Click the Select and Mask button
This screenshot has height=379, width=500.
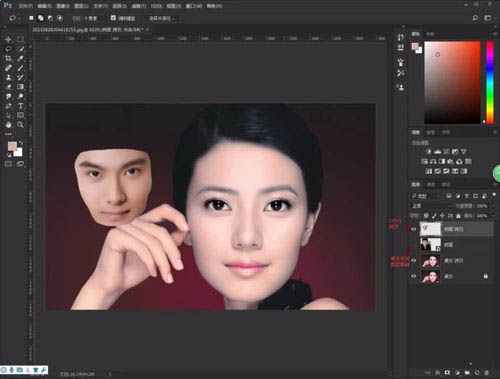tap(161, 18)
